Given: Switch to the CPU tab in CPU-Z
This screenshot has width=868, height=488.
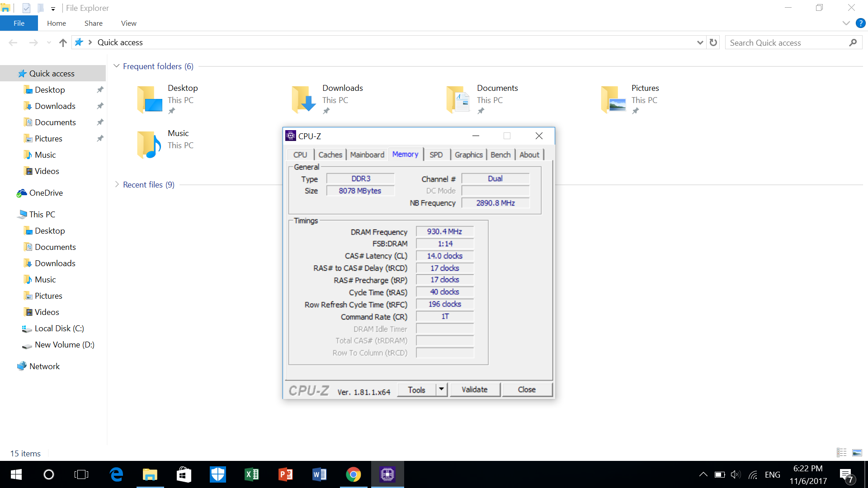Looking at the screenshot, I should (300, 155).
